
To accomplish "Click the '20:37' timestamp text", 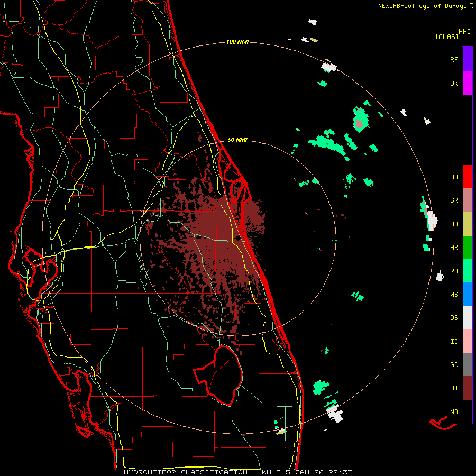I will [x=340, y=472].
